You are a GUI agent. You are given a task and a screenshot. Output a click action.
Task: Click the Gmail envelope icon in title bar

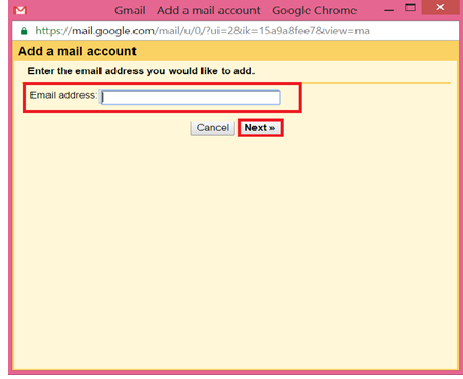20,11
